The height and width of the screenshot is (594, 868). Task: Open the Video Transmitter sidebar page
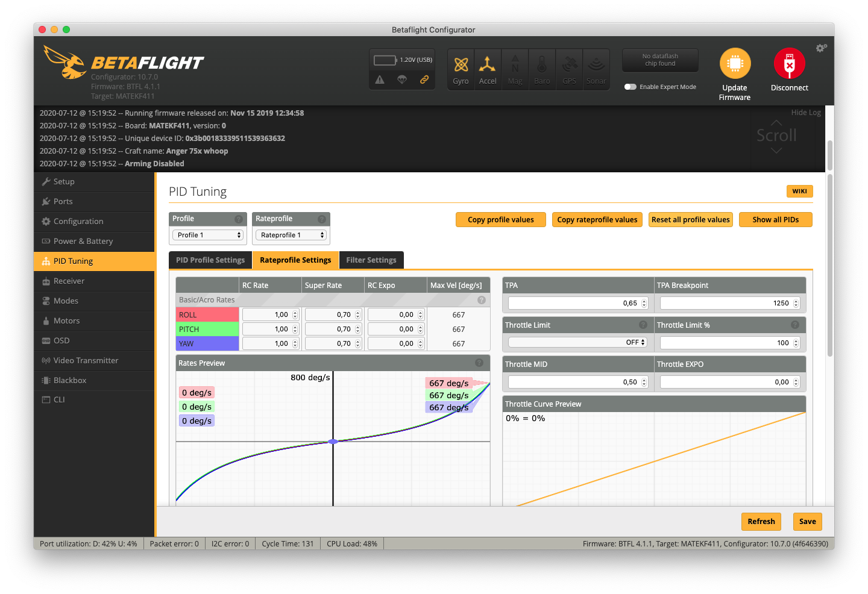[94, 361]
